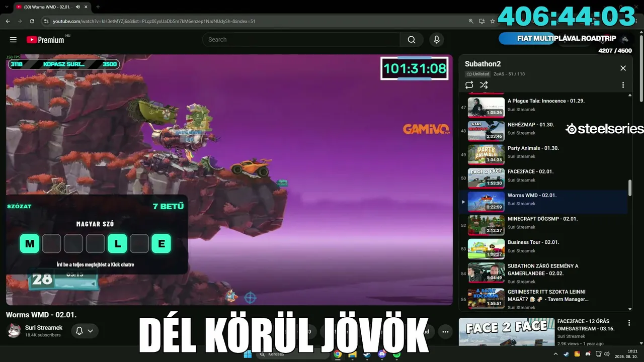Image resolution: width=644 pixels, height=362 pixels.
Task: Open Discord from the taskbar
Action: coord(382,354)
